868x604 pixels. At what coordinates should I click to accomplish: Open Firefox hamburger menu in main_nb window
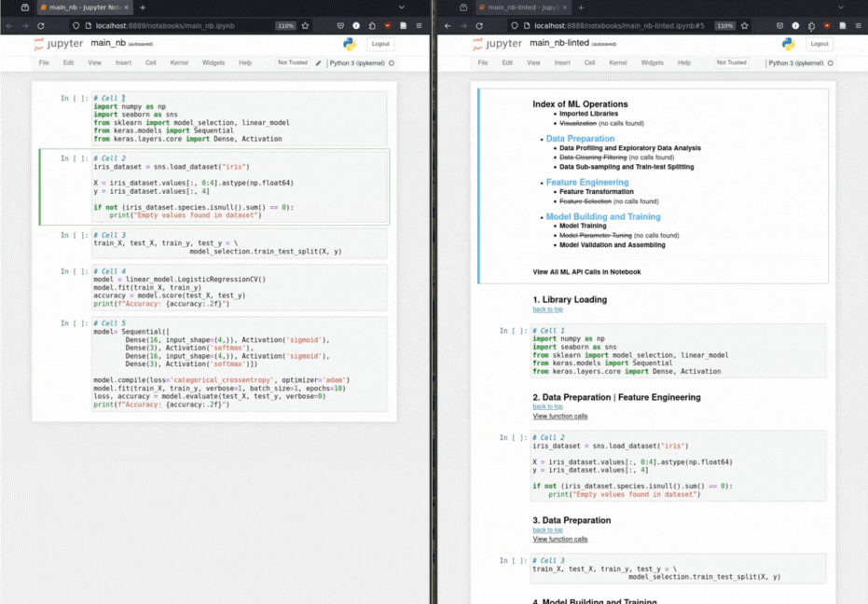pyautogui.click(x=420, y=26)
